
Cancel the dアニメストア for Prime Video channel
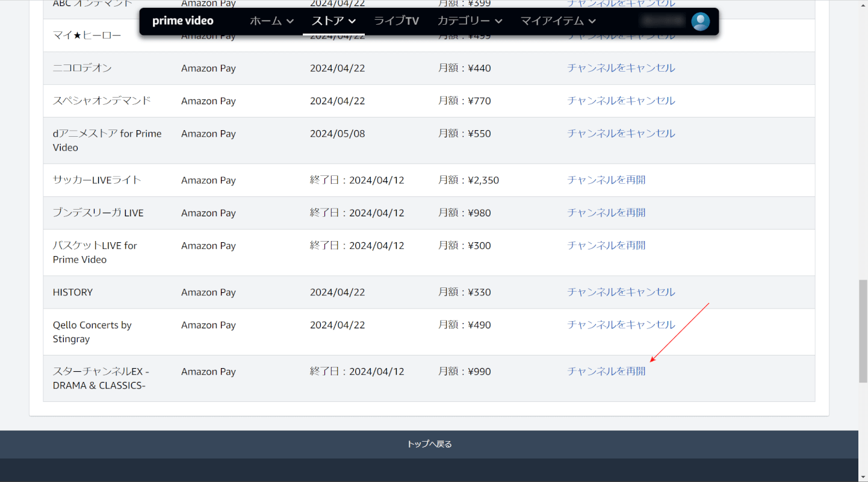[x=621, y=133]
